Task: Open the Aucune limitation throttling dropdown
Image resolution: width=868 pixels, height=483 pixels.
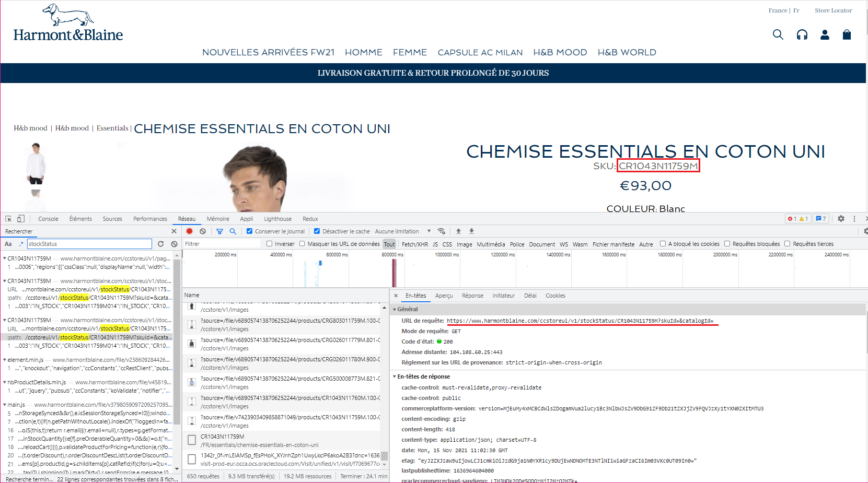Action: coord(403,231)
